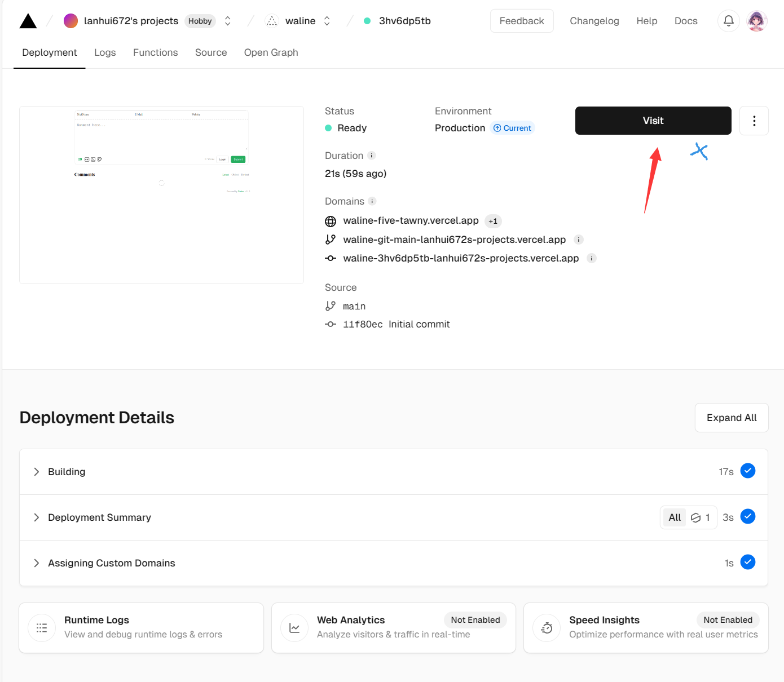Click the Vercel triangle logo
Image resolution: width=784 pixels, height=682 pixels.
tap(28, 21)
